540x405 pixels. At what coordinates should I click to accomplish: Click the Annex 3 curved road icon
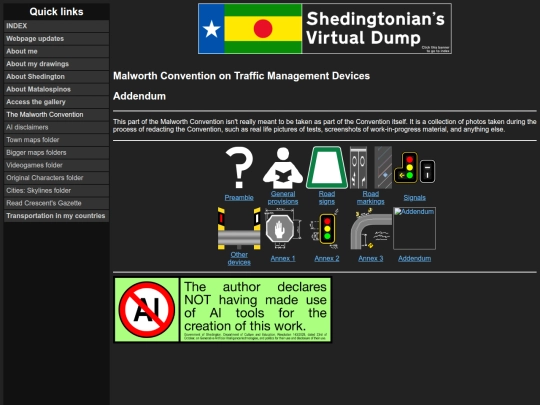point(371,228)
